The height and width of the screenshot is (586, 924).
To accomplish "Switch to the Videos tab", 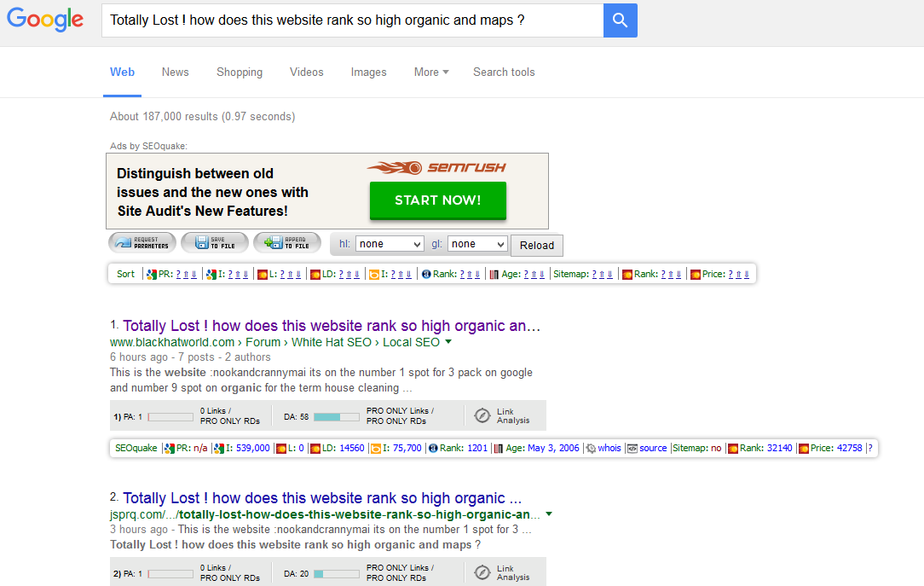I will click(x=306, y=72).
